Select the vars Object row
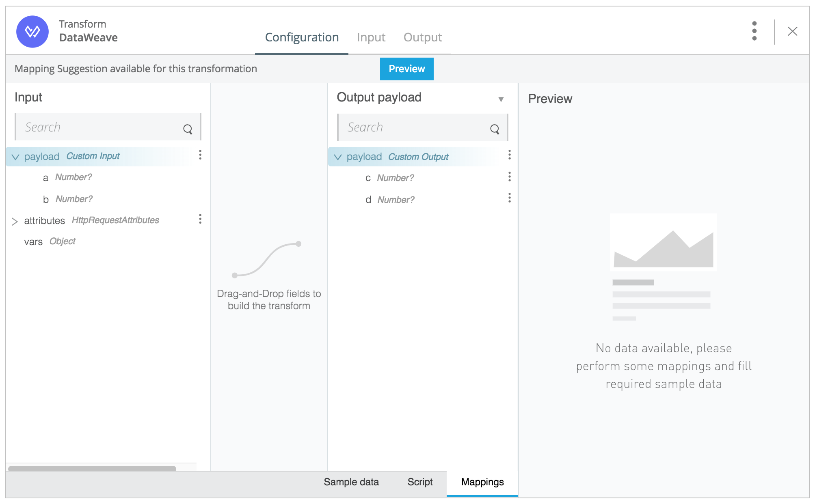The width and height of the screenshot is (817, 504). 50,241
